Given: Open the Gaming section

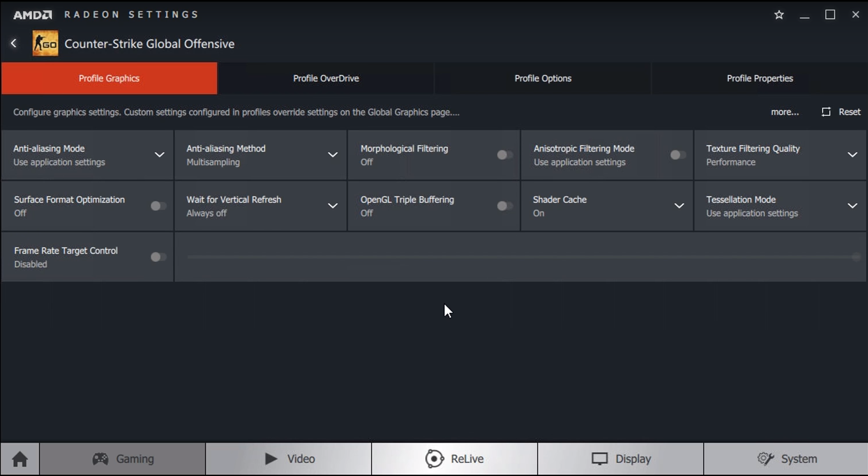Looking at the screenshot, I should 123,459.
